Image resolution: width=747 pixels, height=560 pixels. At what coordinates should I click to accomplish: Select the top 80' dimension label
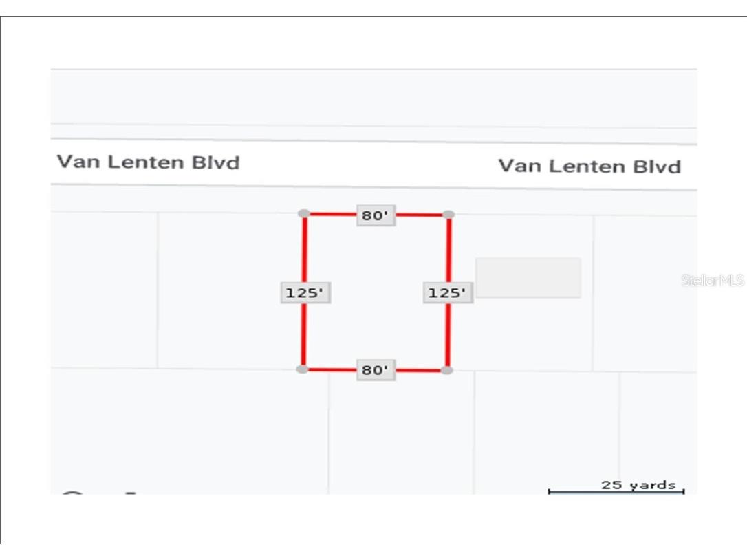(x=376, y=216)
